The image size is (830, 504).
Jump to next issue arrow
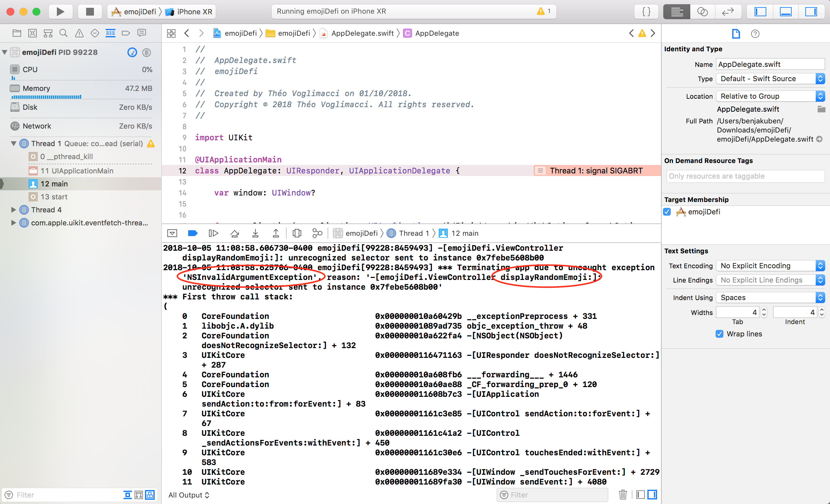click(653, 33)
